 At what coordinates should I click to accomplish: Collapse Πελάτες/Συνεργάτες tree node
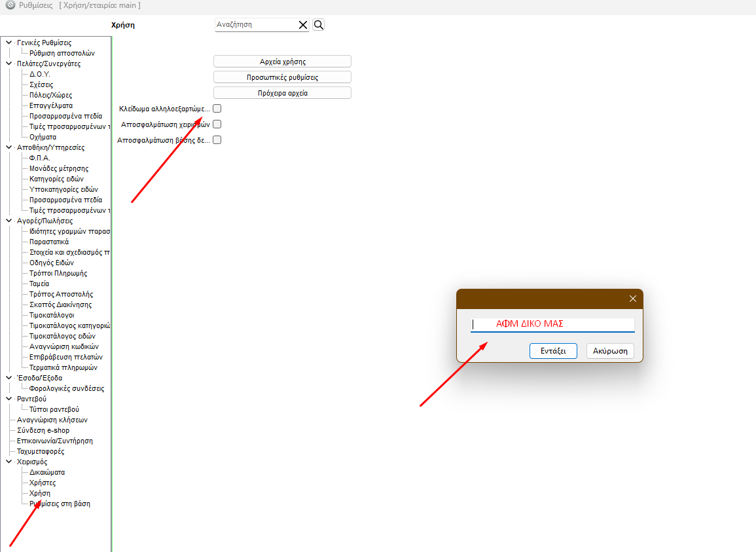pos(9,64)
